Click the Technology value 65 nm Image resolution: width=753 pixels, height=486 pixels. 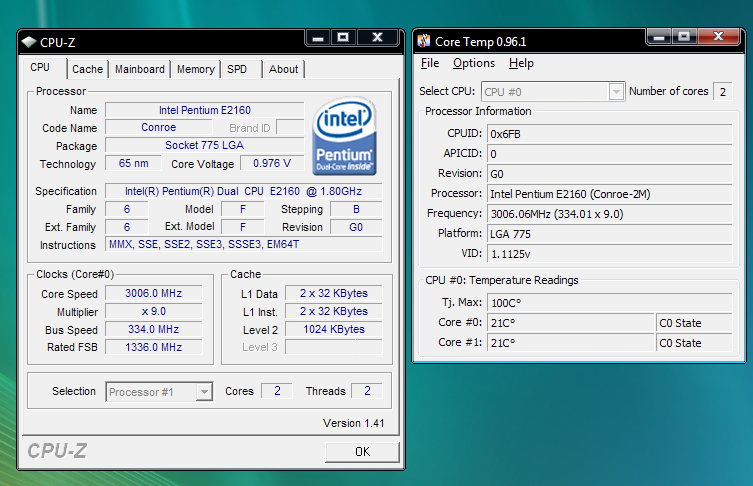(133, 163)
